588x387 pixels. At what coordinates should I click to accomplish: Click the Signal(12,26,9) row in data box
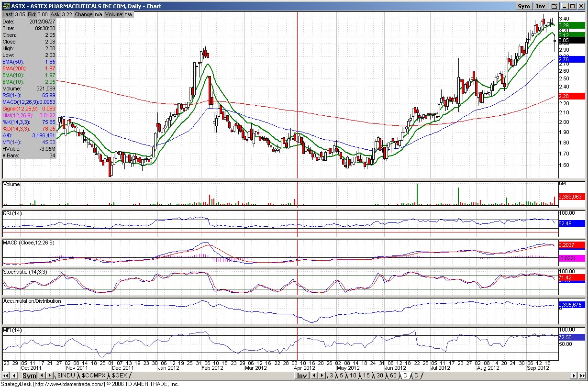29,109
